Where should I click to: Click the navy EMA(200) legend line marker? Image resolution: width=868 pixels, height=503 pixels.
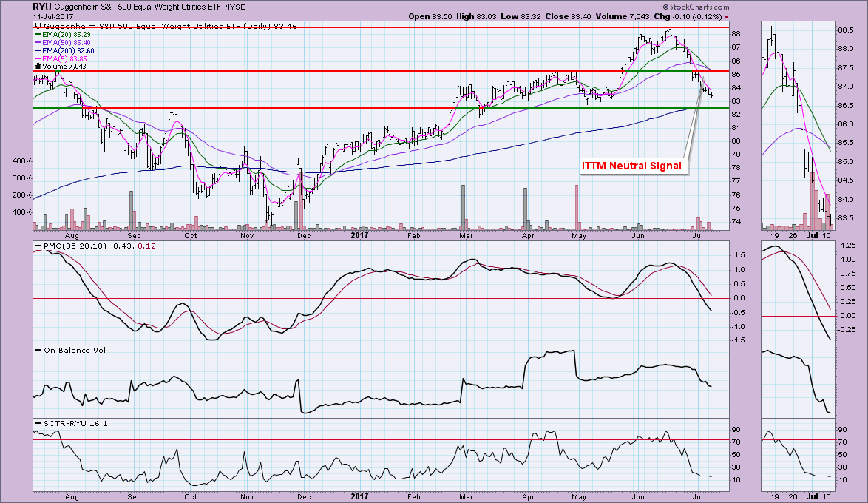(x=38, y=51)
